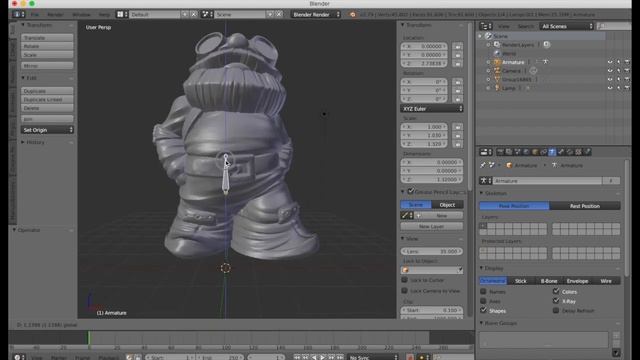Open the Window menu

coord(81,14)
